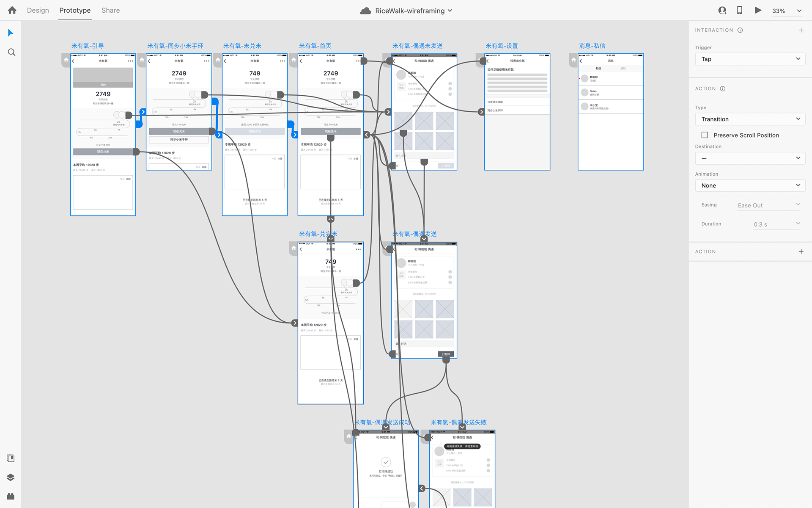Select the 米有氧-兑完米 artboard title
The image size is (812, 508).
click(x=318, y=234)
